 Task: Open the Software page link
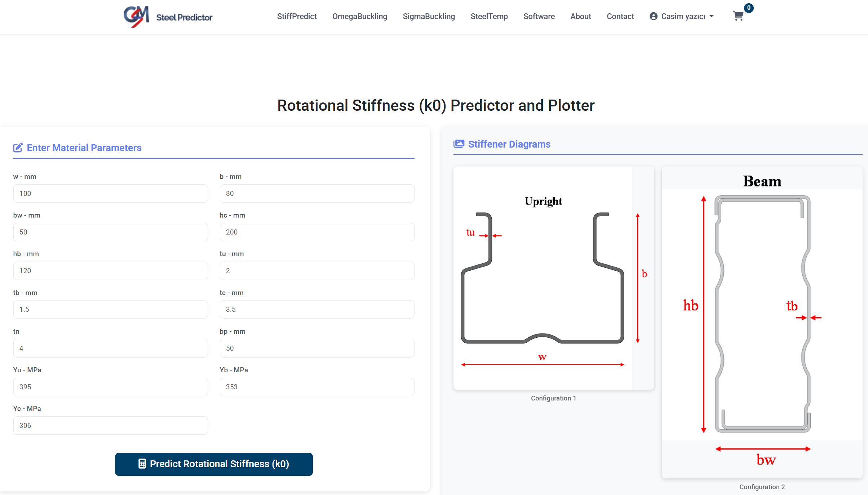tap(539, 16)
